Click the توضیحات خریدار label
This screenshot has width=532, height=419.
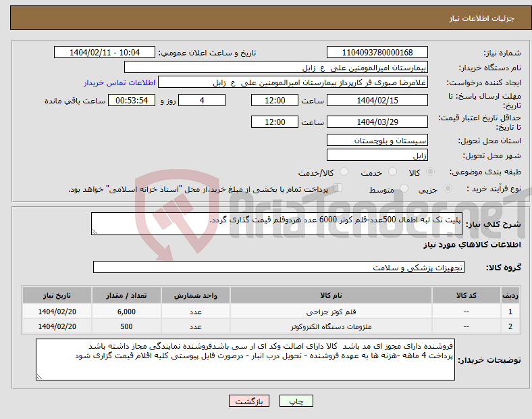click(x=489, y=360)
